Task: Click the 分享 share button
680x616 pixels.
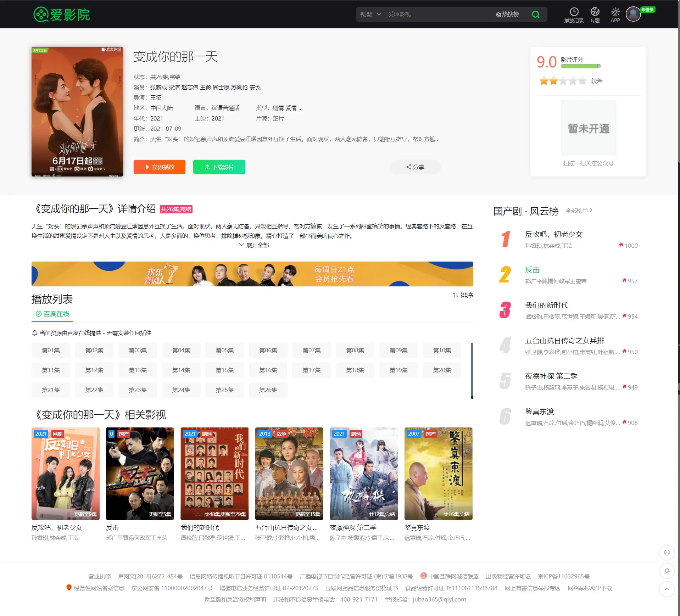Action: click(x=415, y=167)
